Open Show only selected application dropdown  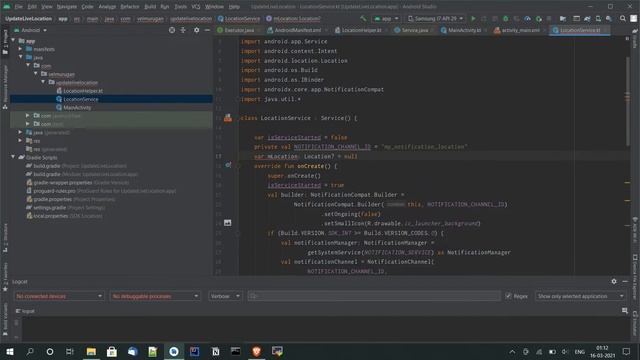pos(580,296)
